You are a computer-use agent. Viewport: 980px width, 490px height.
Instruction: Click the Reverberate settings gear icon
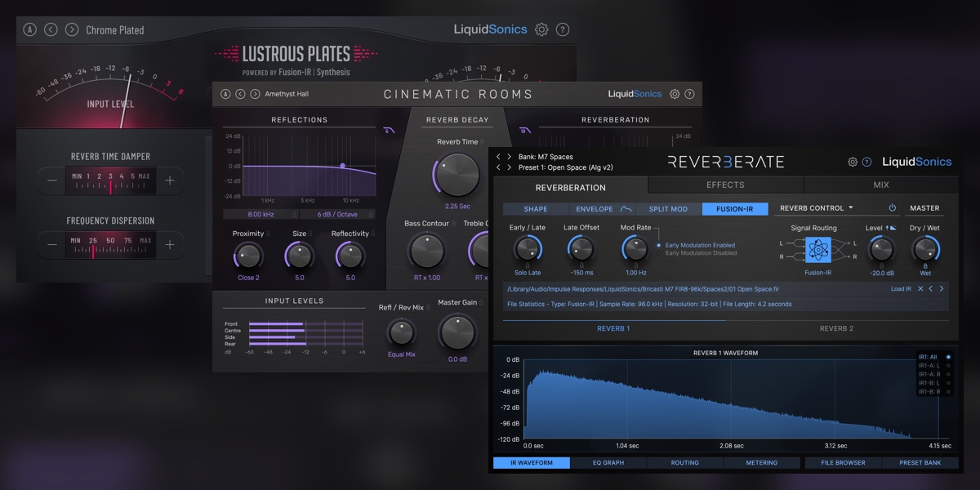click(x=853, y=162)
